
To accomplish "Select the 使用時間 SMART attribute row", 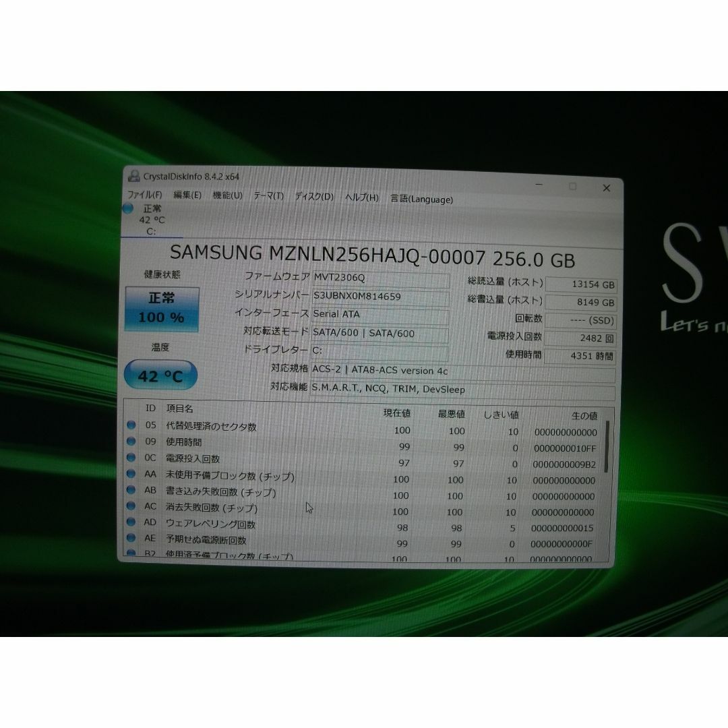I will click(364, 445).
